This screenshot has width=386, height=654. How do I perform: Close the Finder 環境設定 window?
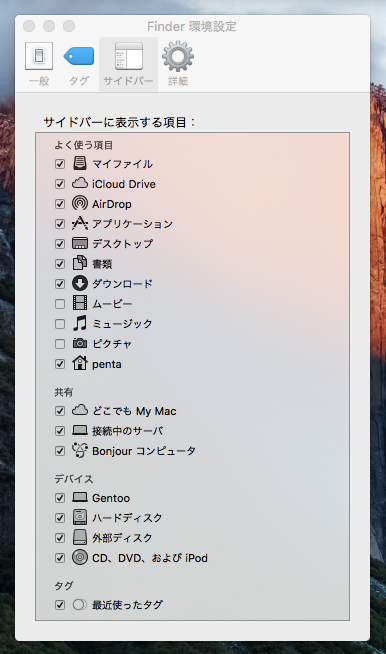point(29,26)
